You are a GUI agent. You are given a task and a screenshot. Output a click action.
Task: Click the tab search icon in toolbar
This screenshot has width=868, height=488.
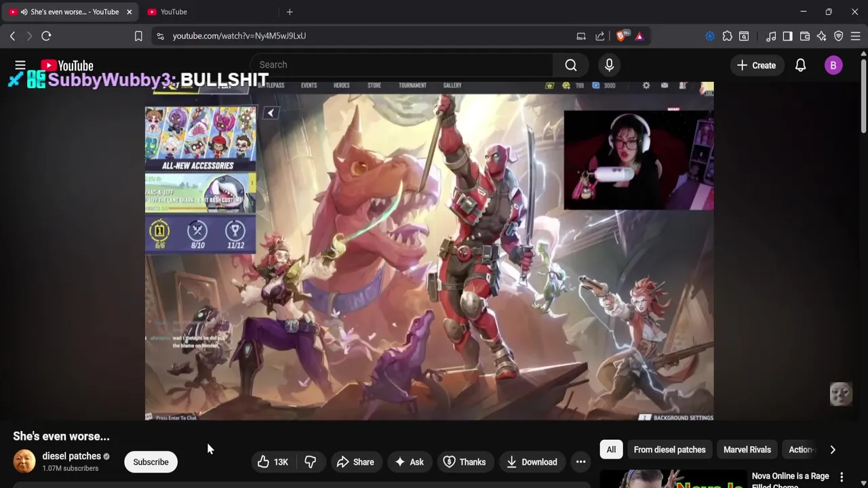(x=744, y=36)
